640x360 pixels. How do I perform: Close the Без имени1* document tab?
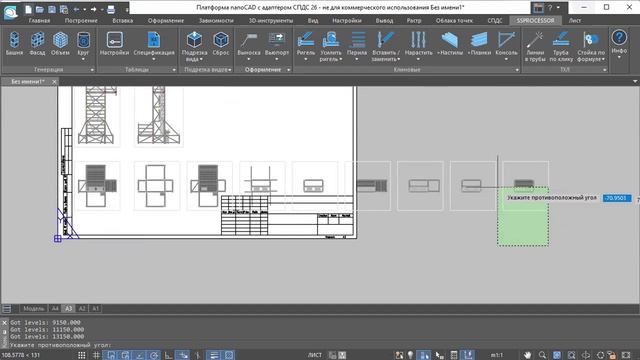pyautogui.click(x=54, y=82)
